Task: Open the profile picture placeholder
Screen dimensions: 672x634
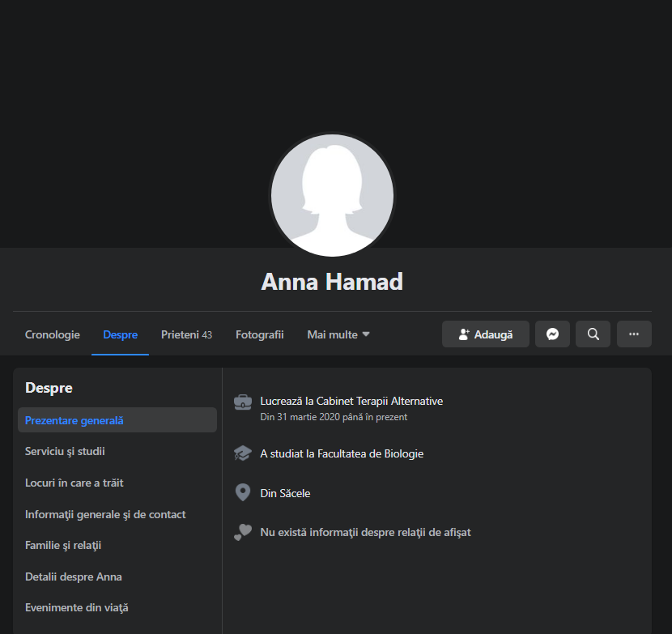Action: pyautogui.click(x=332, y=195)
